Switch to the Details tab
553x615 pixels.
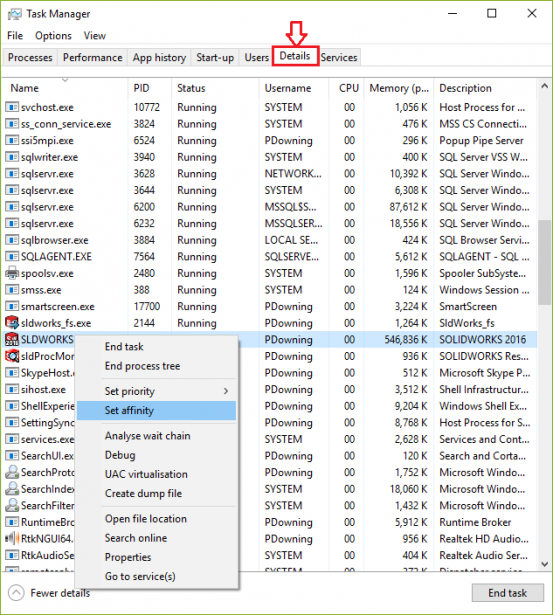point(295,56)
